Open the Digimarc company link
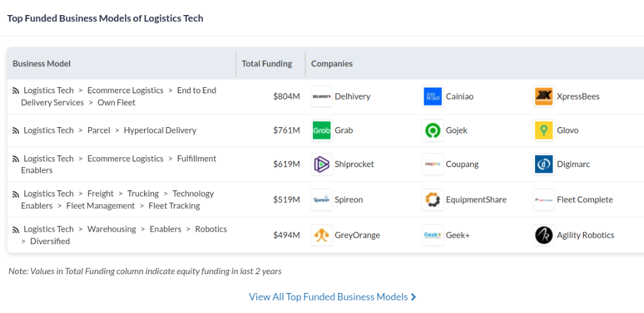Image resolution: width=644 pixels, height=313 pixels. tap(573, 164)
